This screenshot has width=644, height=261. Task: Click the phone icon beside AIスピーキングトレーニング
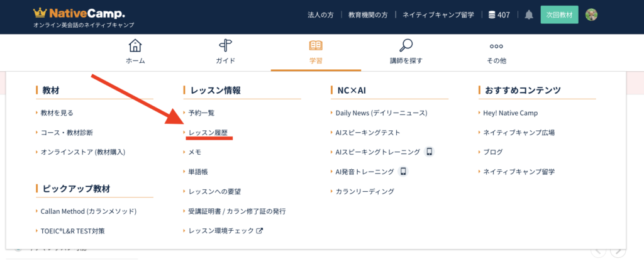pyautogui.click(x=429, y=152)
